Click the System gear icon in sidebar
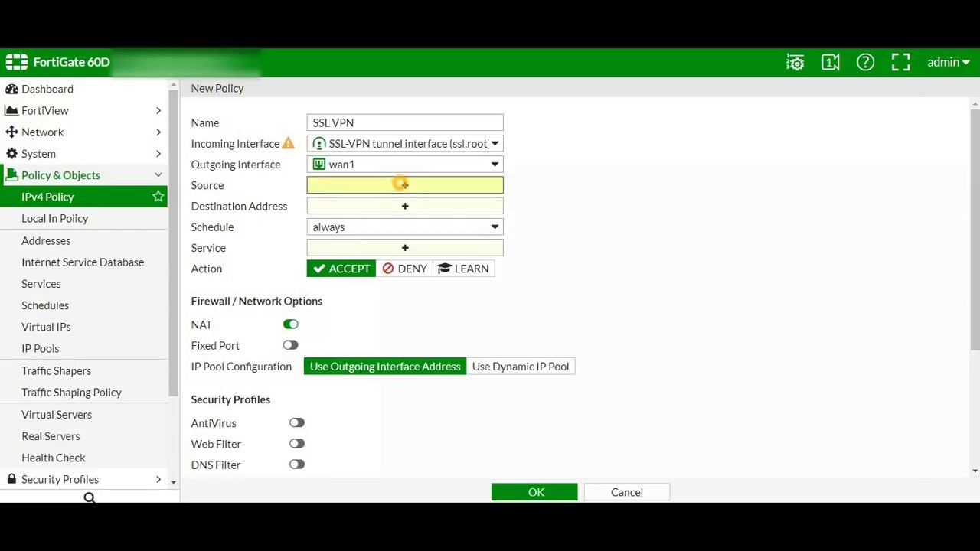 pyautogui.click(x=11, y=154)
